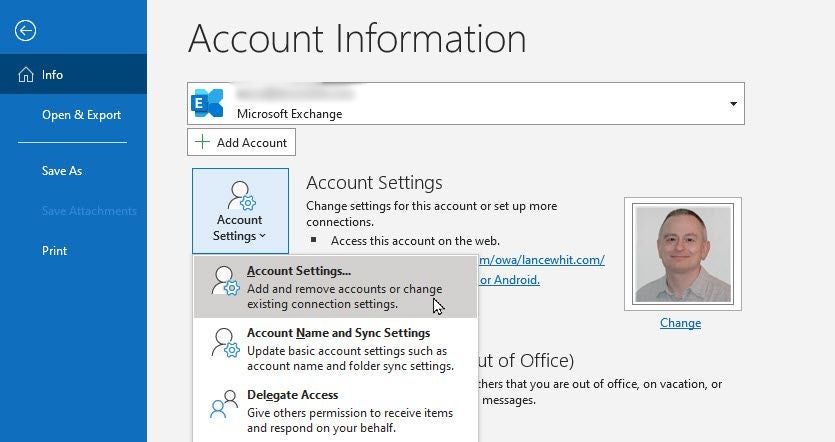Choose Delegate Access from the menu
Image resolution: width=835 pixels, height=442 pixels.
tap(335, 411)
